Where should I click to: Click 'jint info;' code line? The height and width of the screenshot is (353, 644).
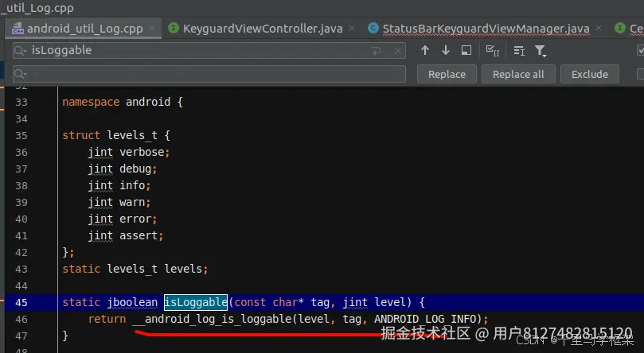point(119,185)
